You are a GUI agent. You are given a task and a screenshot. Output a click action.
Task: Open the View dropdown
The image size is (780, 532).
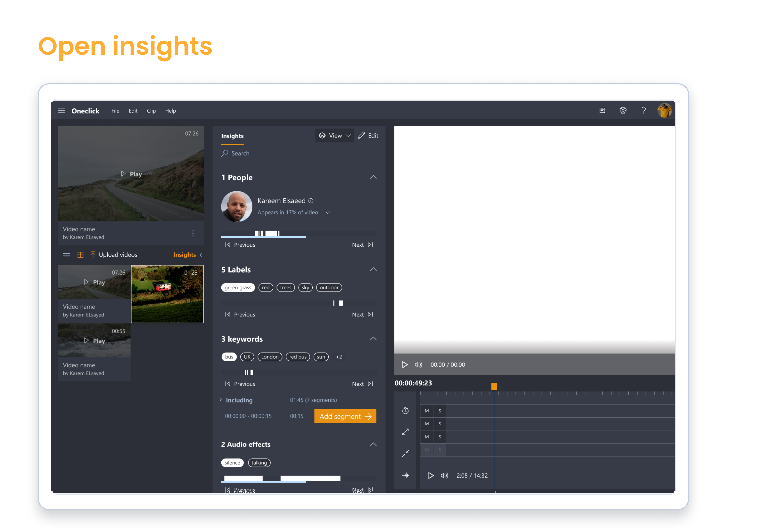pos(335,135)
